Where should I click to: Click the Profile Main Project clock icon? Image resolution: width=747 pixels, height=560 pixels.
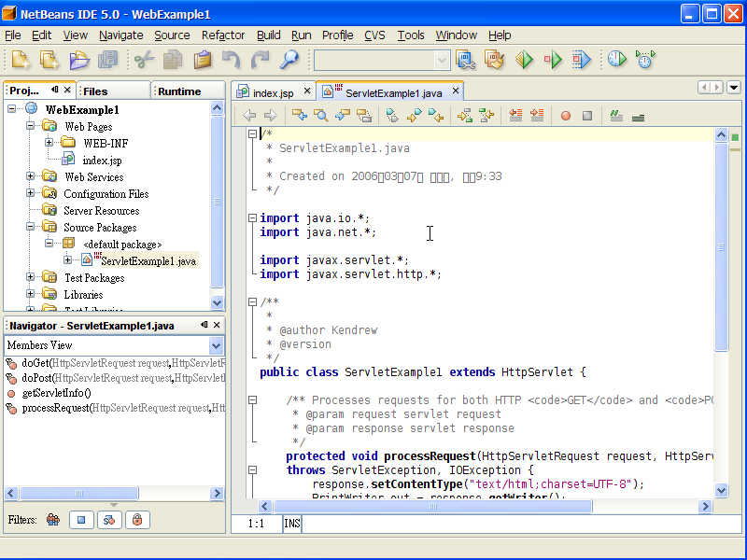[617, 60]
